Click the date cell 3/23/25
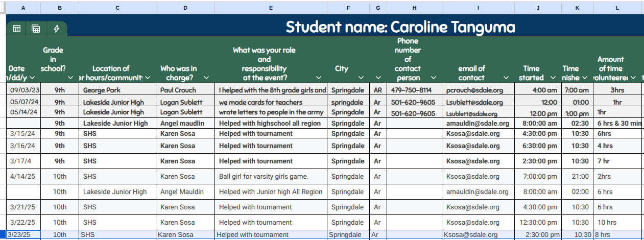Image resolution: width=644 pixels, height=240 pixels. (x=23, y=235)
